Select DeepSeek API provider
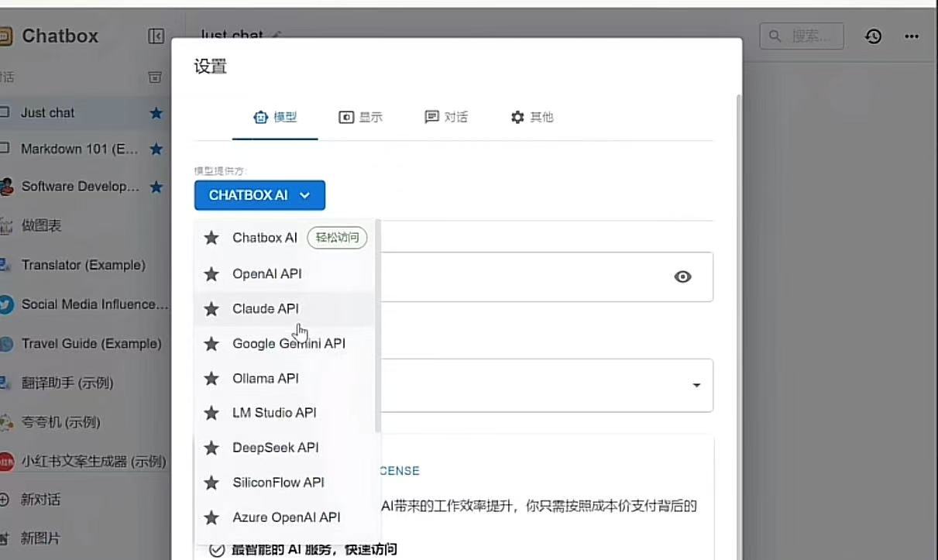This screenshot has width=938, height=560. (x=285, y=448)
